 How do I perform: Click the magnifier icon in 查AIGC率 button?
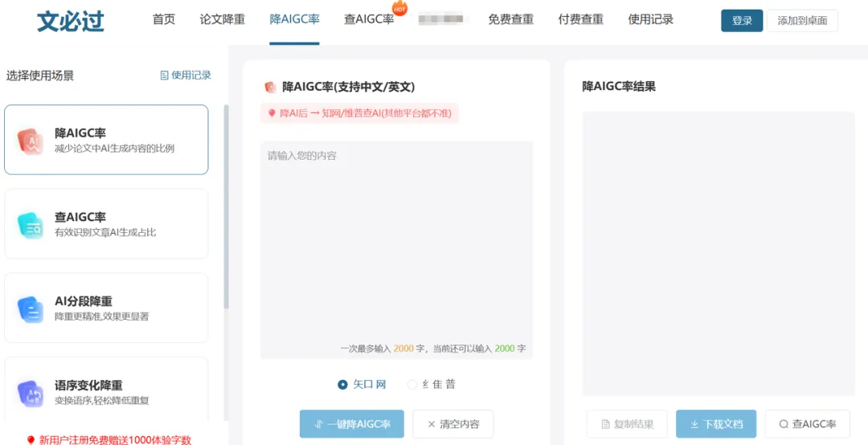784,425
